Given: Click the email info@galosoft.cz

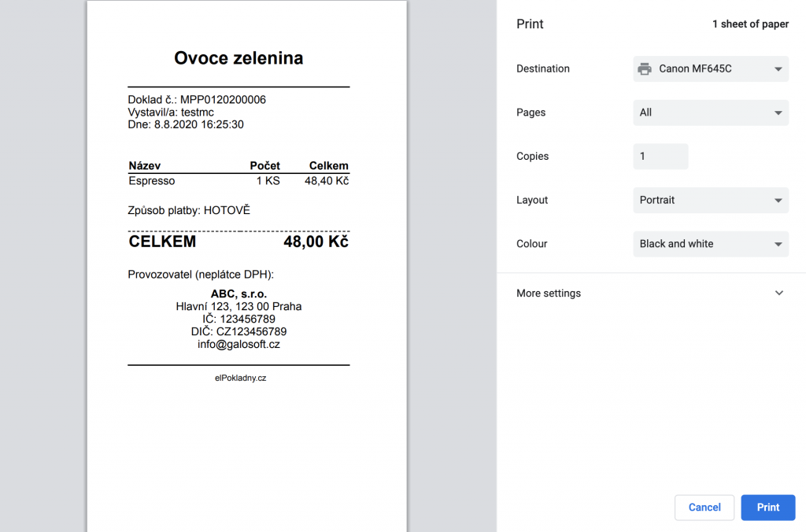Looking at the screenshot, I should pos(238,345).
